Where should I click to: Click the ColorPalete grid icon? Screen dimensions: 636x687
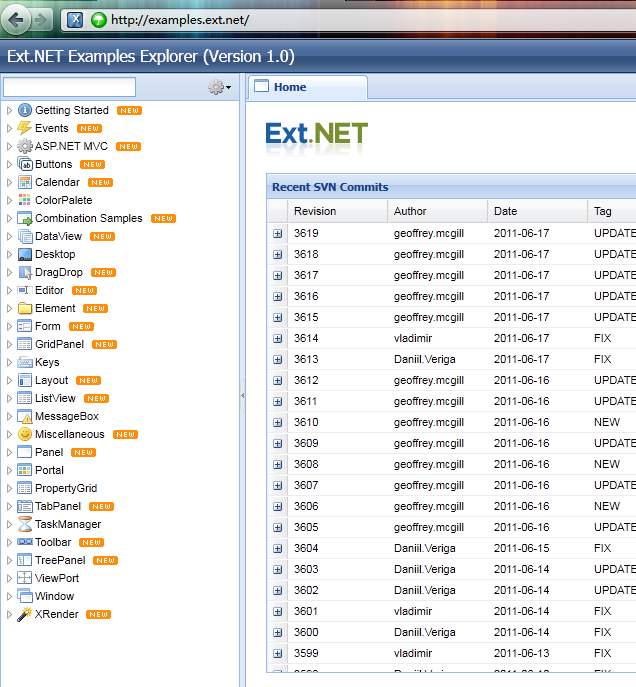25,200
